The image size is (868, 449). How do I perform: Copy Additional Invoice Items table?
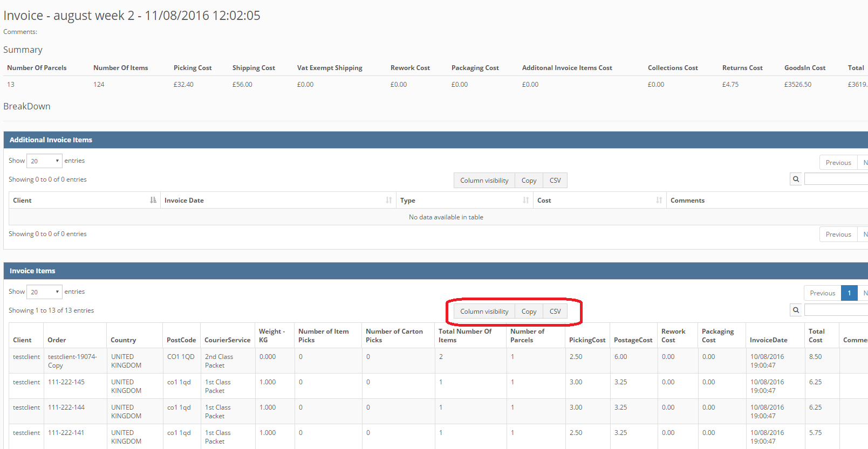(x=529, y=181)
